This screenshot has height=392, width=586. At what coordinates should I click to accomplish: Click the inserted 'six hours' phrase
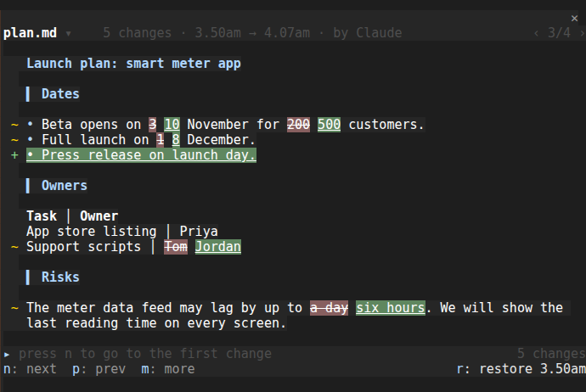coord(391,308)
